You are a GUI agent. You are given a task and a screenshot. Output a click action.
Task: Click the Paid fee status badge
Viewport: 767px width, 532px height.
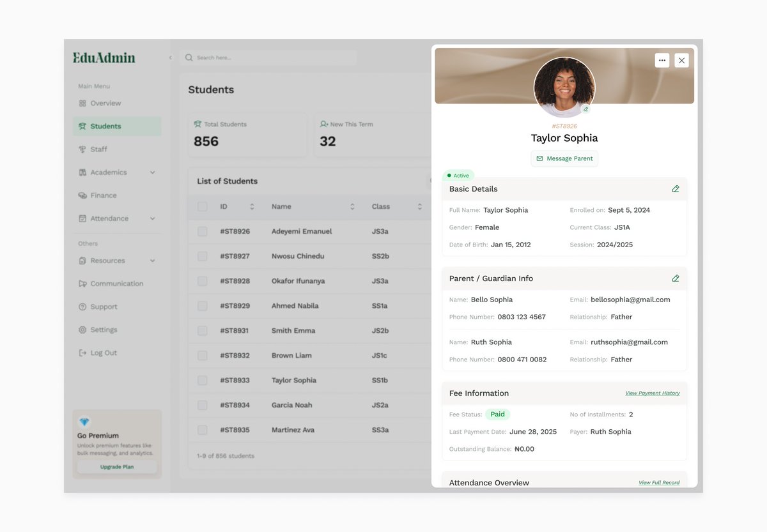pos(497,414)
